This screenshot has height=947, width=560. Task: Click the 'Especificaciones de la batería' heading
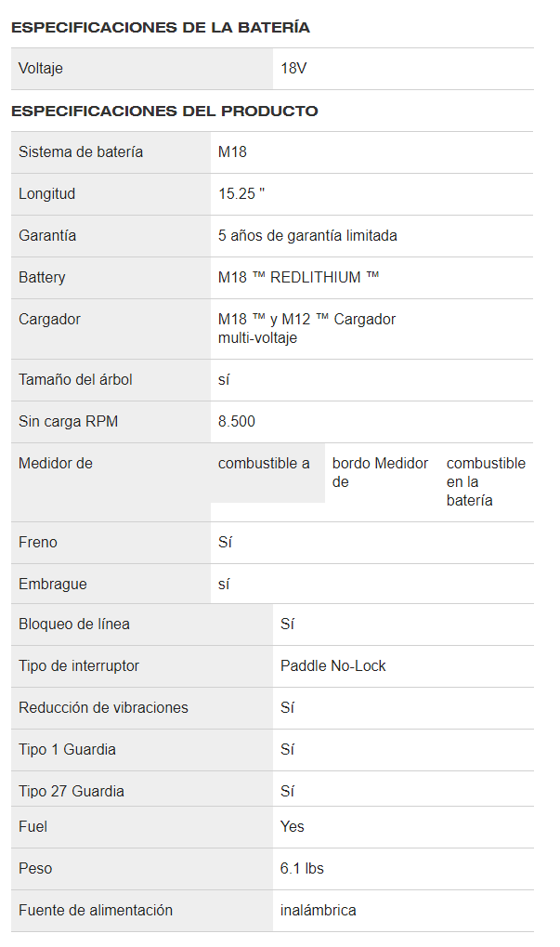(160, 28)
